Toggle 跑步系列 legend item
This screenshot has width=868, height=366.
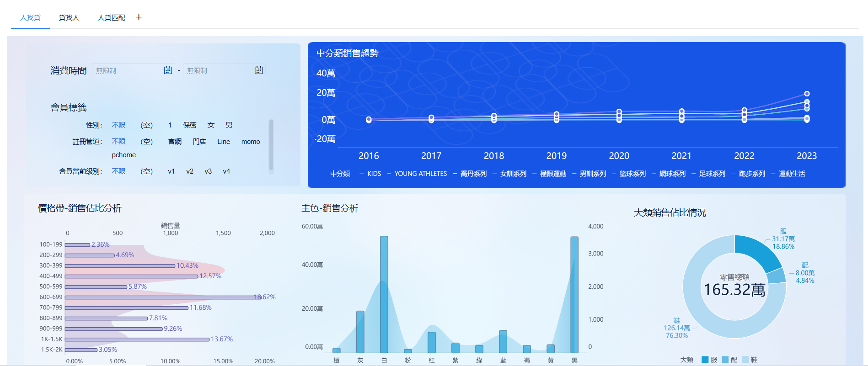pyautogui.click(x=749, y=174)
